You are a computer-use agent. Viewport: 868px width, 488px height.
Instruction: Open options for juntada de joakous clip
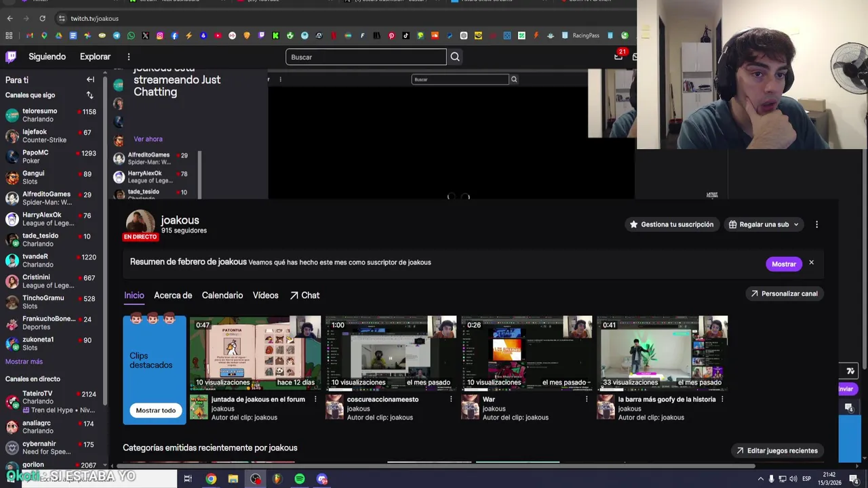click(x=315, y=399)
